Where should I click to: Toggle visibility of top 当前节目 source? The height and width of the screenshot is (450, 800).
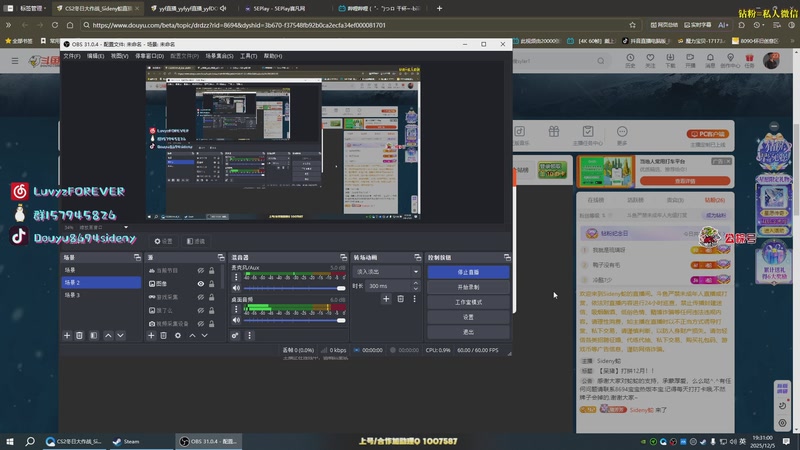(x=201, y=270)
